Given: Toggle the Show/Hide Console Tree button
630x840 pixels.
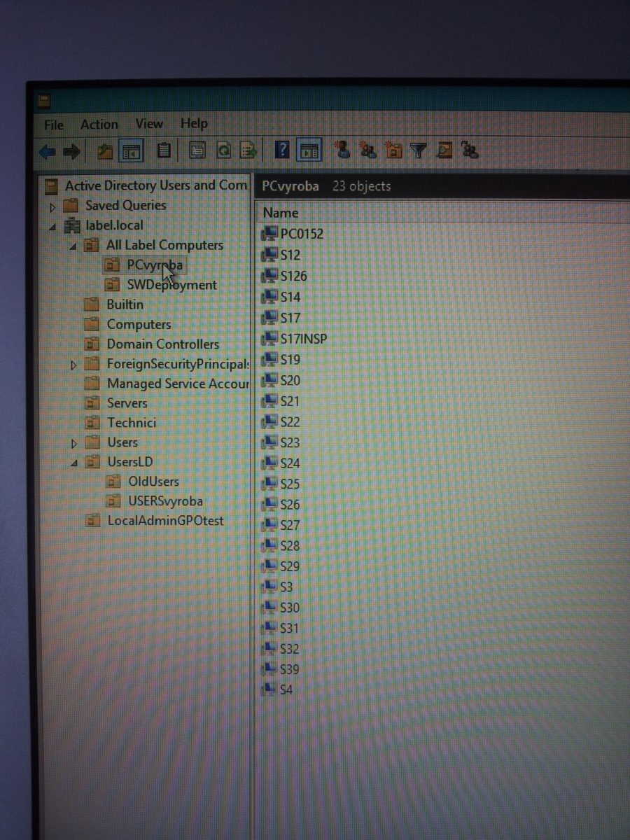Looking at the screenshot, I should pyautogui.click(x=131, y=150).
